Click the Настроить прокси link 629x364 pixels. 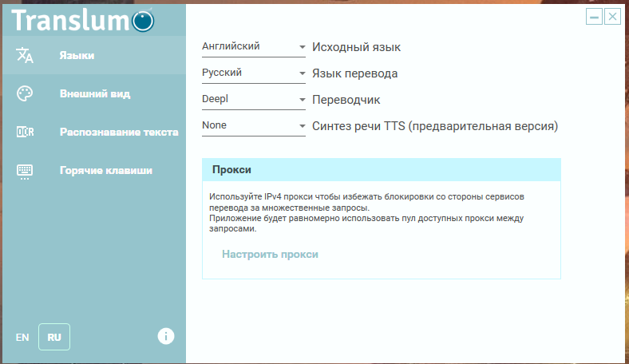[x=270, y=255]
